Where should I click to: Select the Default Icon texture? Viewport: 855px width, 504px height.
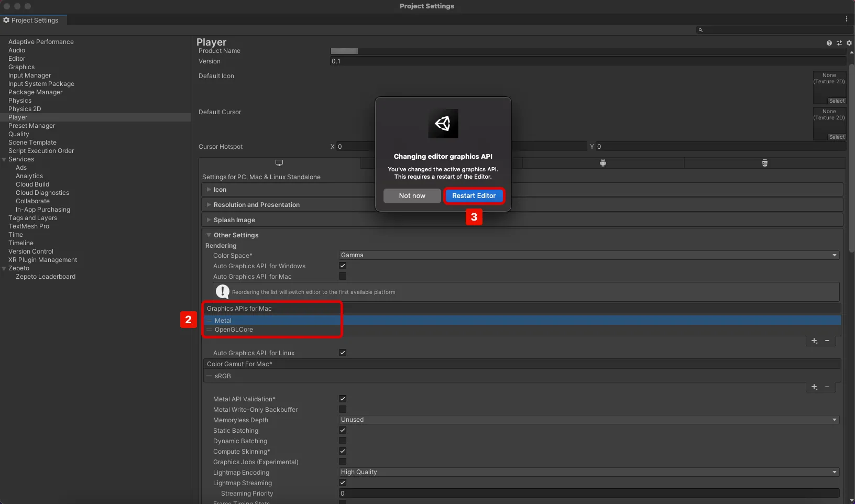coord(837,101)
